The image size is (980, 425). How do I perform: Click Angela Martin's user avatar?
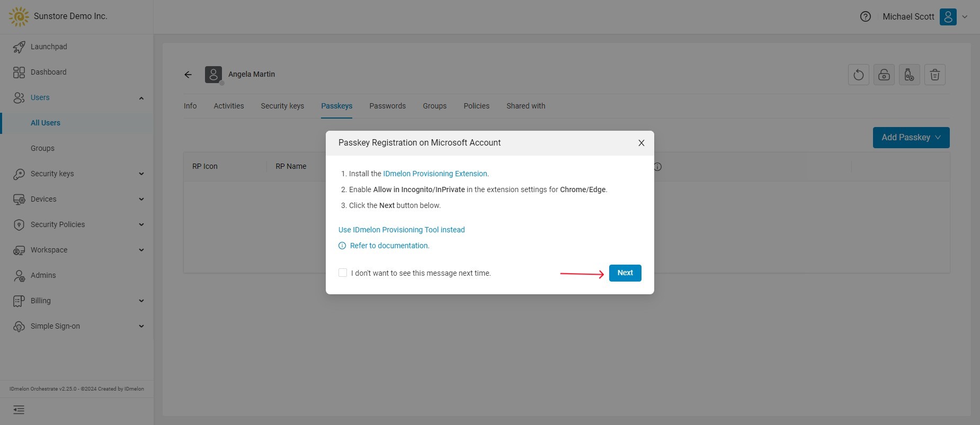pos(213,75)
